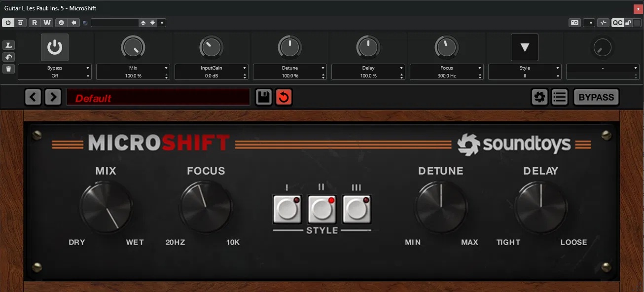Viewport: 644px width, 292px height.
Task: Click the copy settings arrow icon
Action: (x=74, y=23)
